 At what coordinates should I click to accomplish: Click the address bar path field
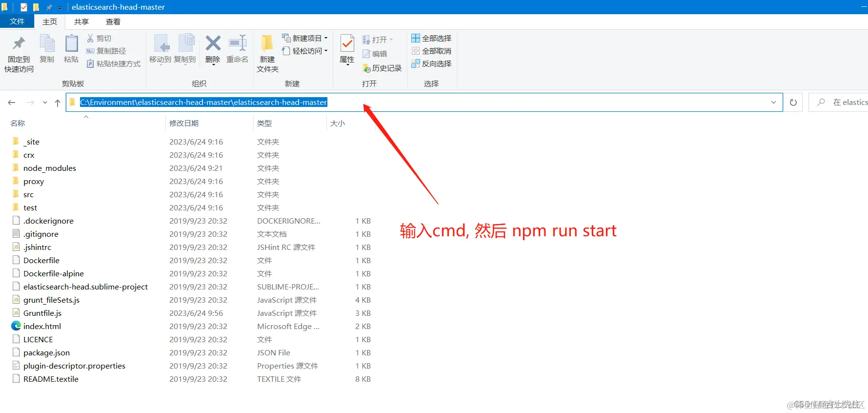pyautogui.click(x=424, y=103)
